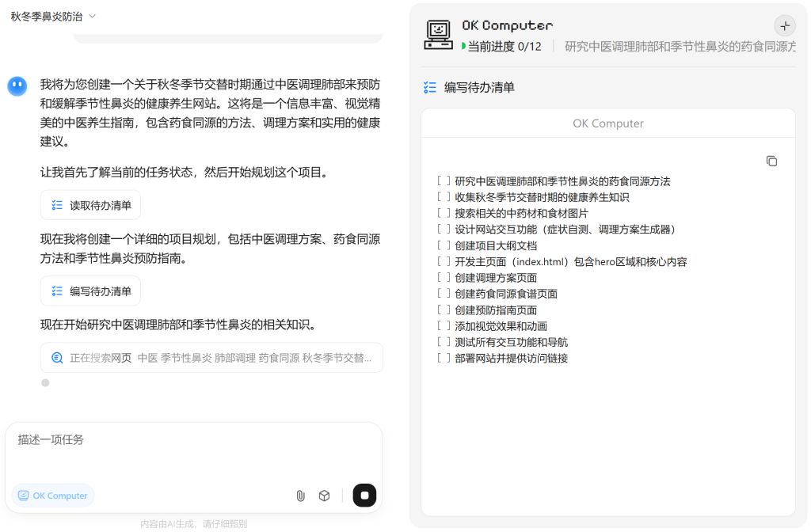Image resolution: width=811 pixels, height=532 pixels.
Task: Select the OK Computer panel tab title
Action: click(607, 123)
